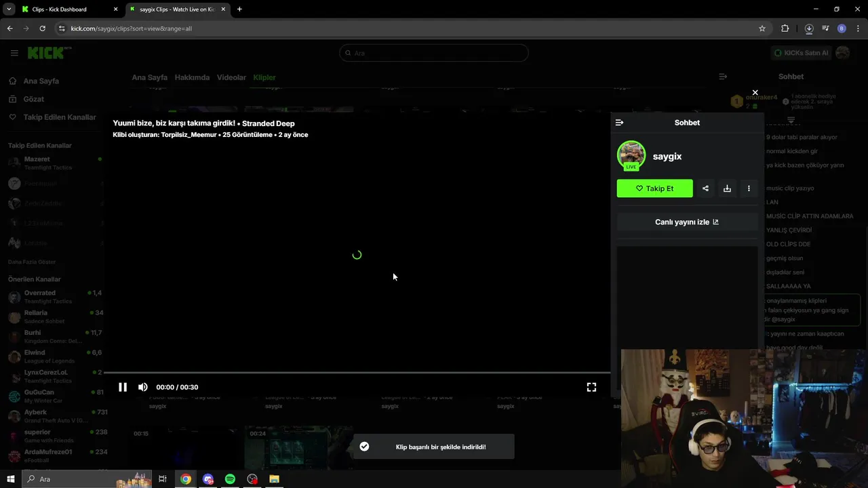Screen dimensions: 868x488
Task: Go to Ana Sayfa in the sidebar
Action: pyautogui.click(x=41, y=81)
